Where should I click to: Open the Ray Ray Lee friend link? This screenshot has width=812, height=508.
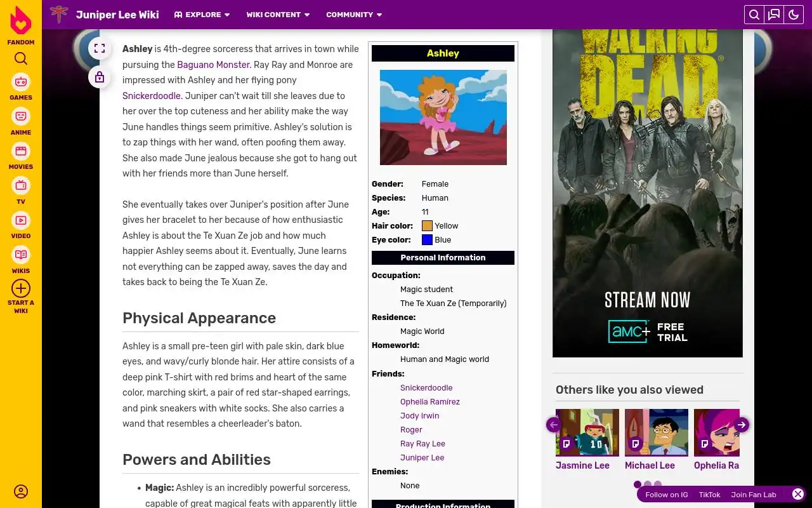click(x=422, y=444)
